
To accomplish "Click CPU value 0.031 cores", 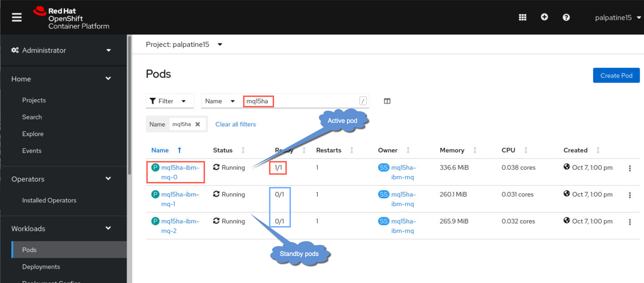I will tap(517, 194).
